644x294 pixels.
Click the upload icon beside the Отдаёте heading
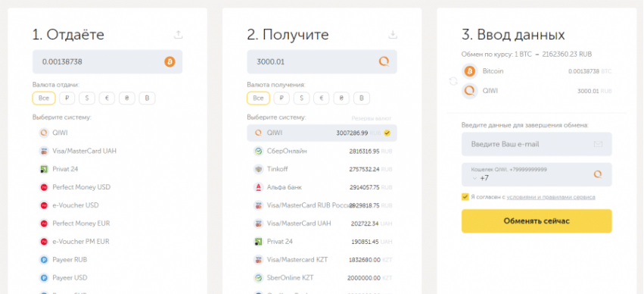pyautogui.click(x=178, y=35)
